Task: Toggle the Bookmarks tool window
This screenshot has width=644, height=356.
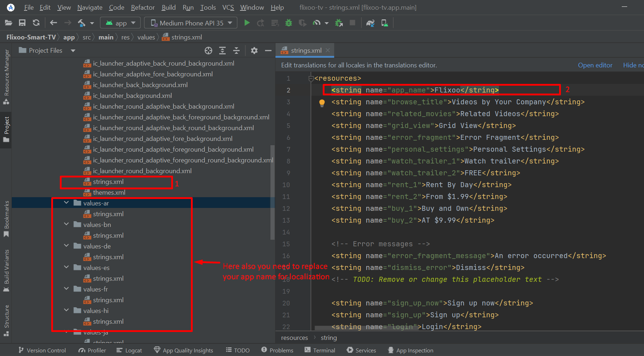Action: (6, 219)
